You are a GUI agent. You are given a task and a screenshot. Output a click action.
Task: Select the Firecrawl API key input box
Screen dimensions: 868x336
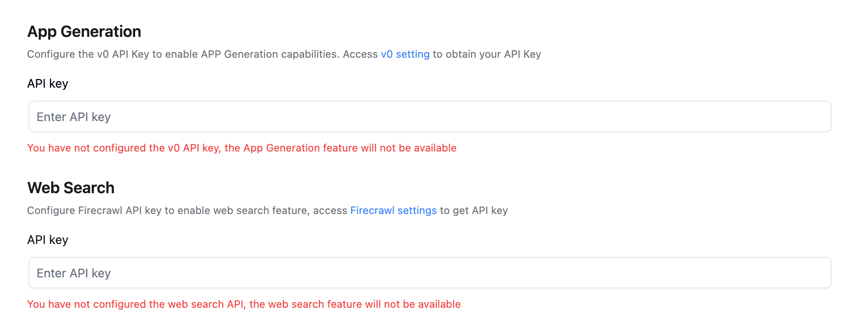click(430, 273)
